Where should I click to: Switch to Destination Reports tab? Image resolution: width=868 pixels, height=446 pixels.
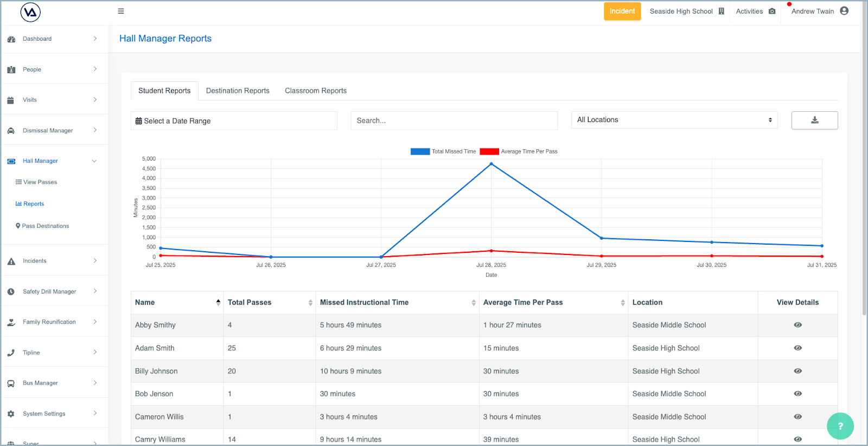point(238,91)
